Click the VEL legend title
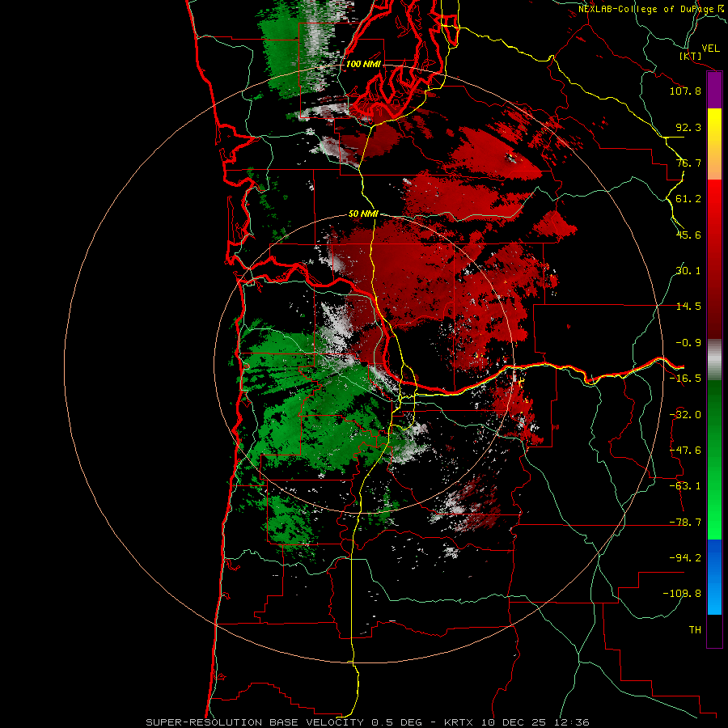Screen dimensions: 728x728 pos(710,48)
